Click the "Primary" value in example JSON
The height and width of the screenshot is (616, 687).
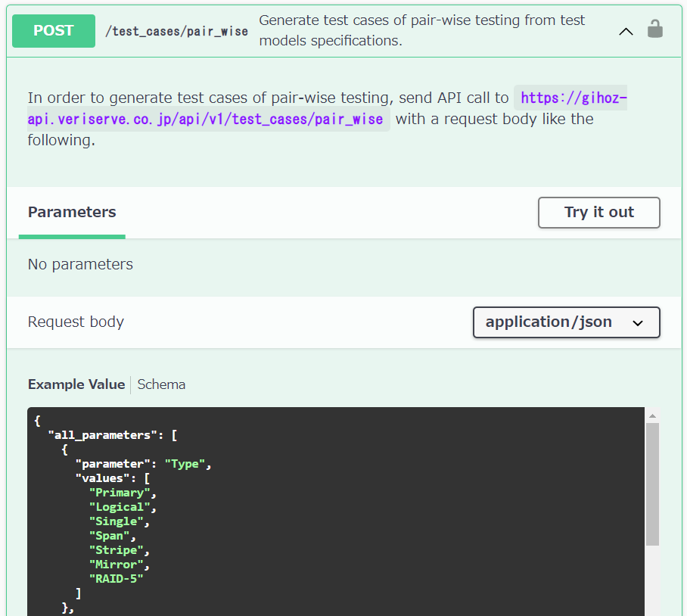[119, 493]
